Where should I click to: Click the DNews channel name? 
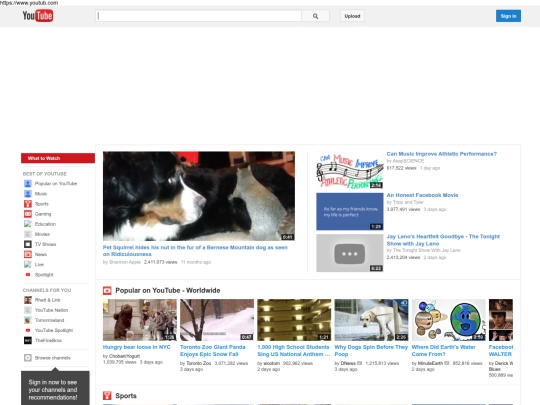(x=349, y=363)
